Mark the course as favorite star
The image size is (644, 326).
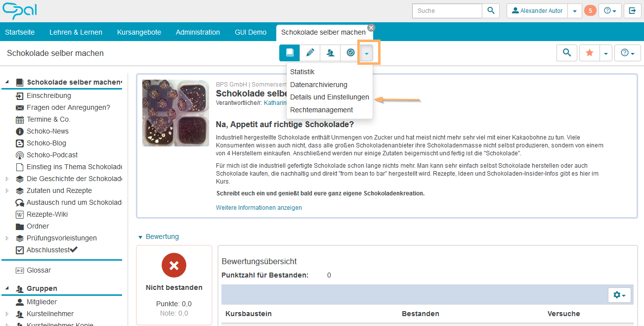589,52
